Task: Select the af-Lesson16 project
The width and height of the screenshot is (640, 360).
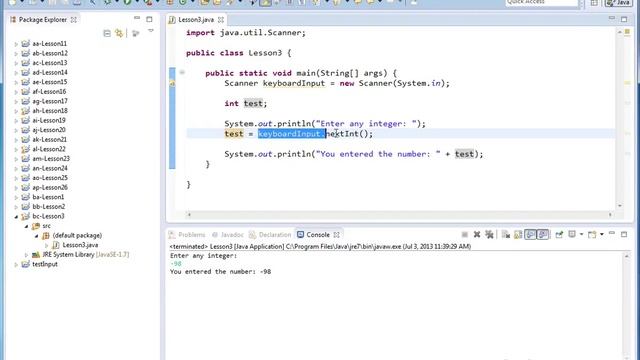Action: [x=49, y=92]
